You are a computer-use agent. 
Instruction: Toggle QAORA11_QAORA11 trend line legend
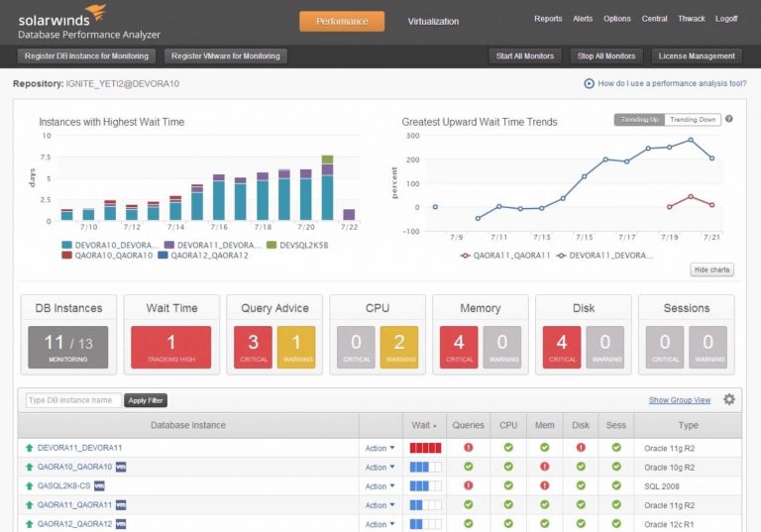505,256
